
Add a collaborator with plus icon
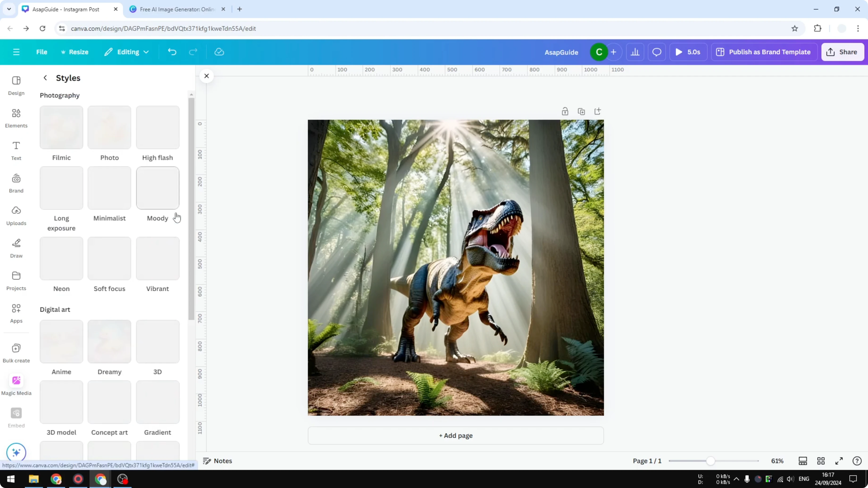pos(613,52)
